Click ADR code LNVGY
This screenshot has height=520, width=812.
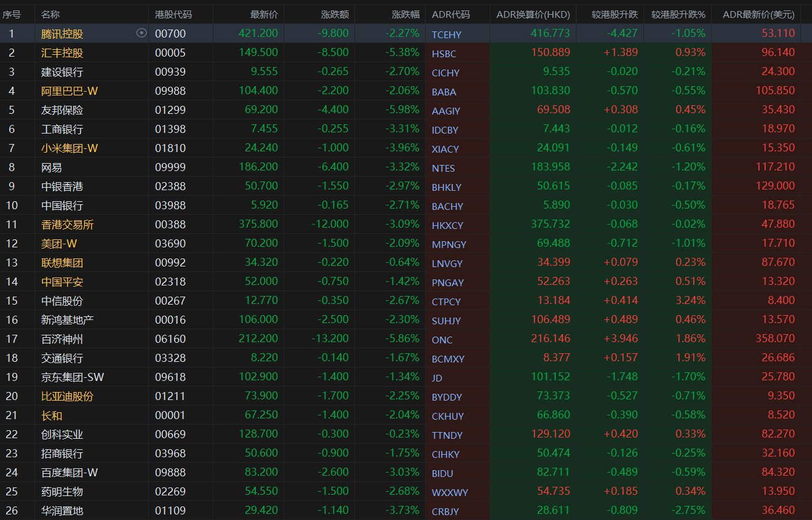tap(447, 263)
